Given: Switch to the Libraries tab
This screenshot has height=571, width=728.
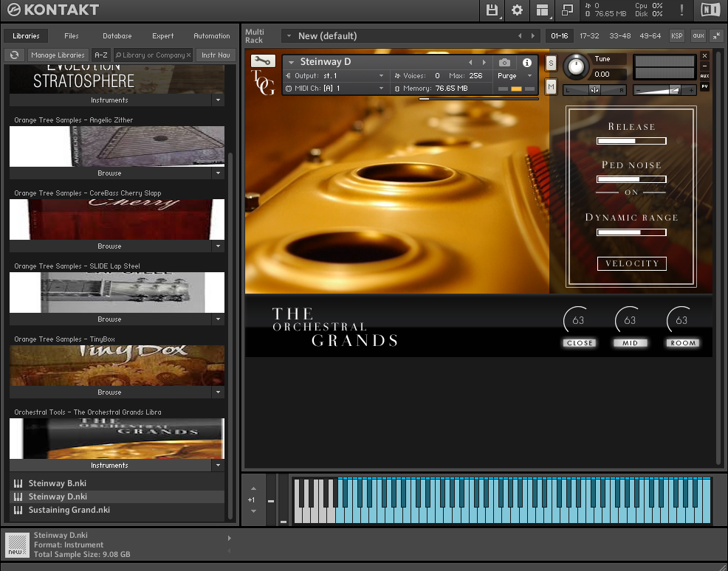Looking at the screenshot, I should 26,35.
